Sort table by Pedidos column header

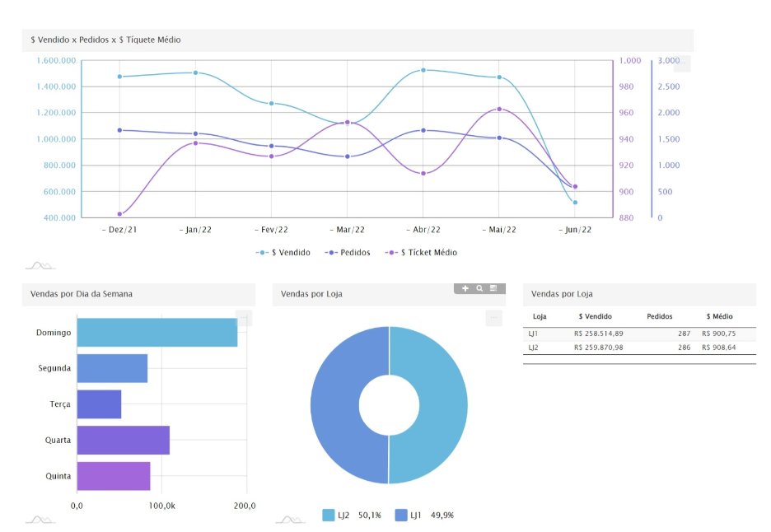coord(660,316)
